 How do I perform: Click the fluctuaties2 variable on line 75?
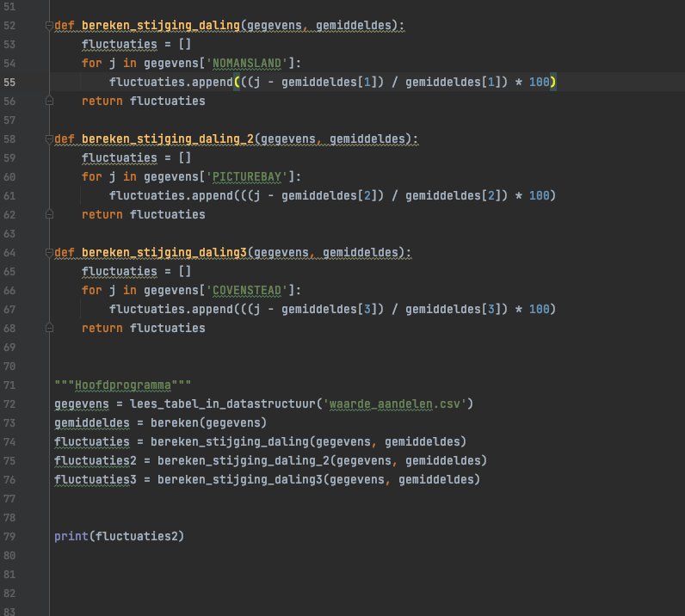96,461
